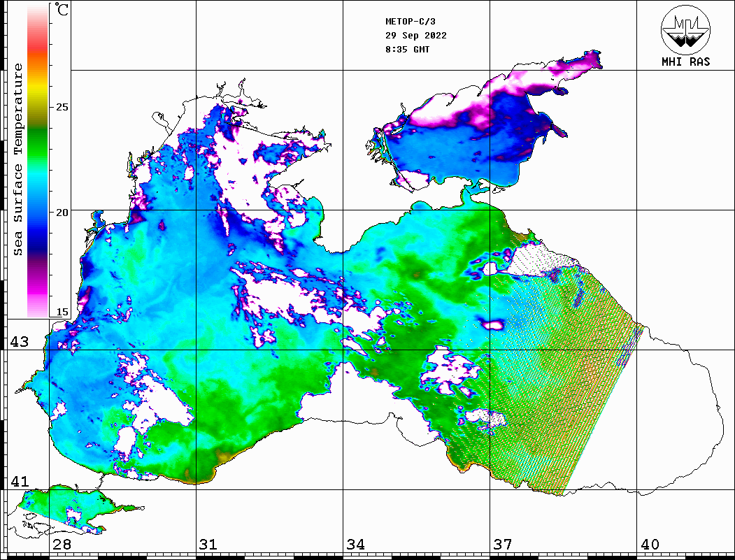
Task: Click the latitude label 43
Action: (x=19, y=342)
